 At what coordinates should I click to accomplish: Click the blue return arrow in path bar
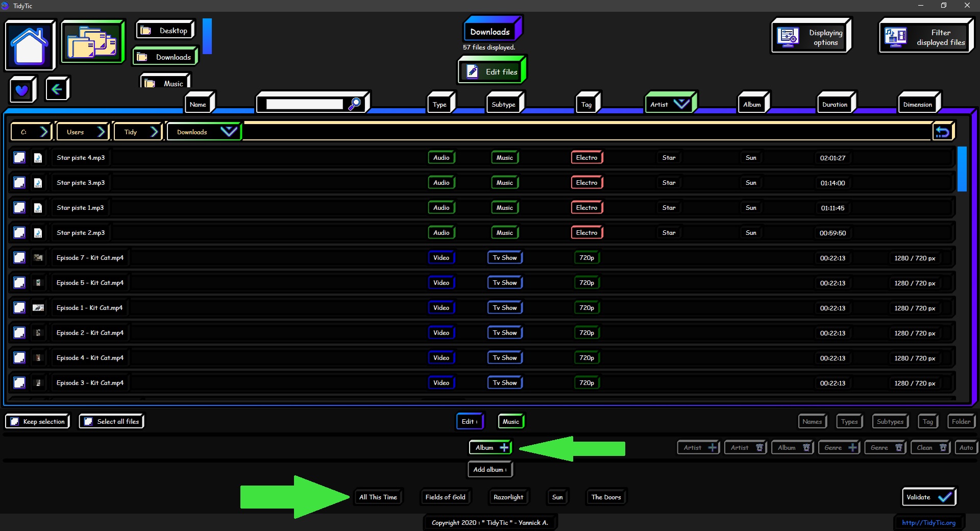(x=942, y=132)
